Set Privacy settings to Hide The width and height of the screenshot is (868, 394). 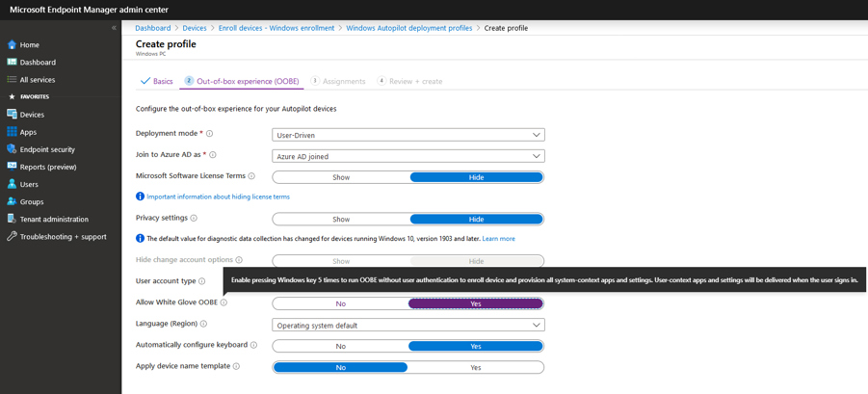[x=476, y=219]
